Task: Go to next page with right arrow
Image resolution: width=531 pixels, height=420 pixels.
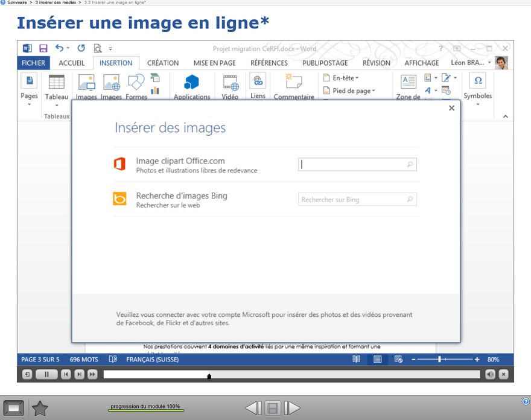Action: (x=292, y=409)
